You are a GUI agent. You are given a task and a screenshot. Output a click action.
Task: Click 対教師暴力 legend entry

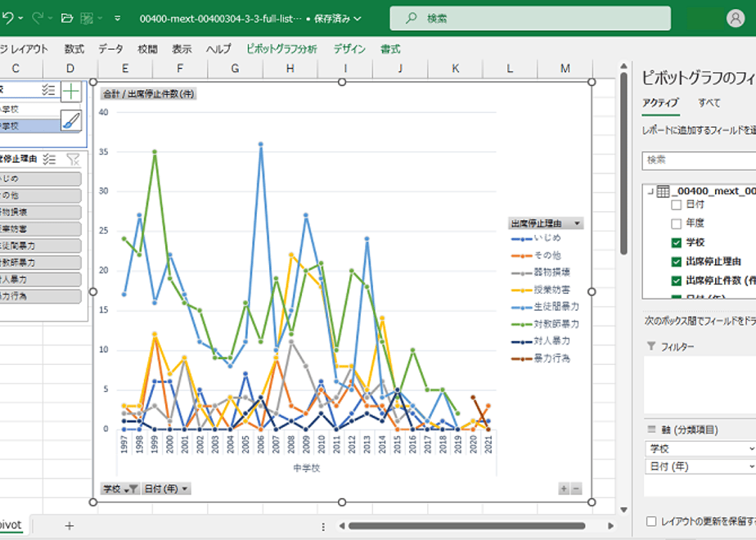[545, 324]
